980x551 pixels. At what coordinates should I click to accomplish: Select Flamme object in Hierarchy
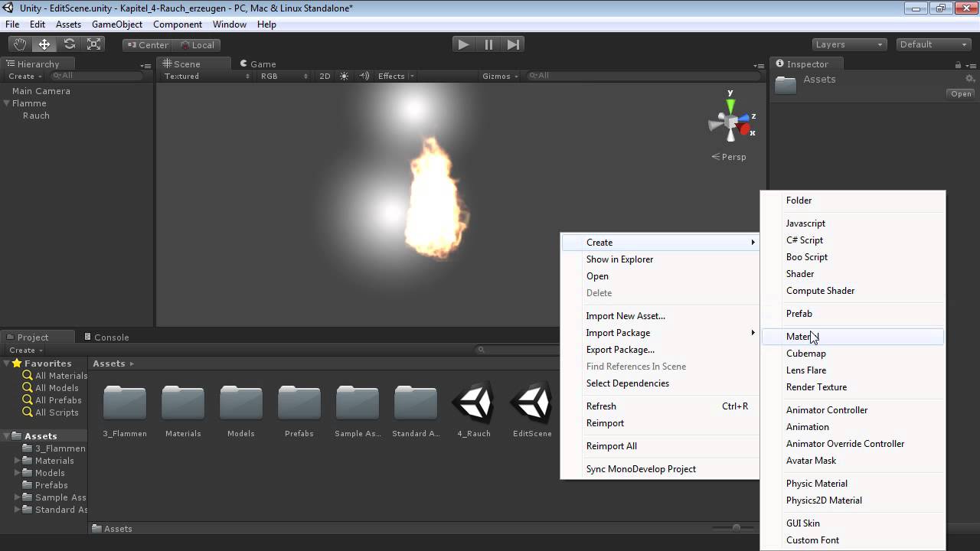tap(29, 103)
